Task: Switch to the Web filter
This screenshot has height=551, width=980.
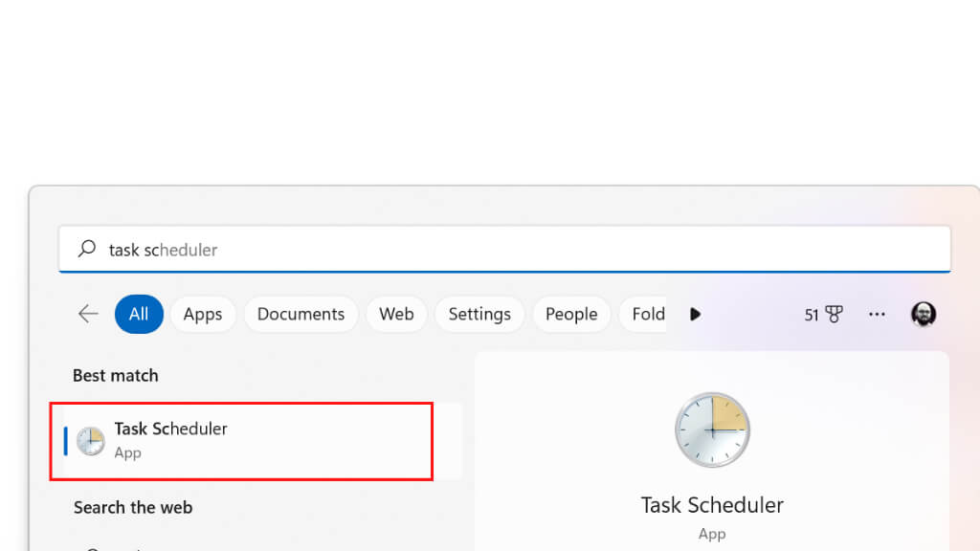Action: 396,314
